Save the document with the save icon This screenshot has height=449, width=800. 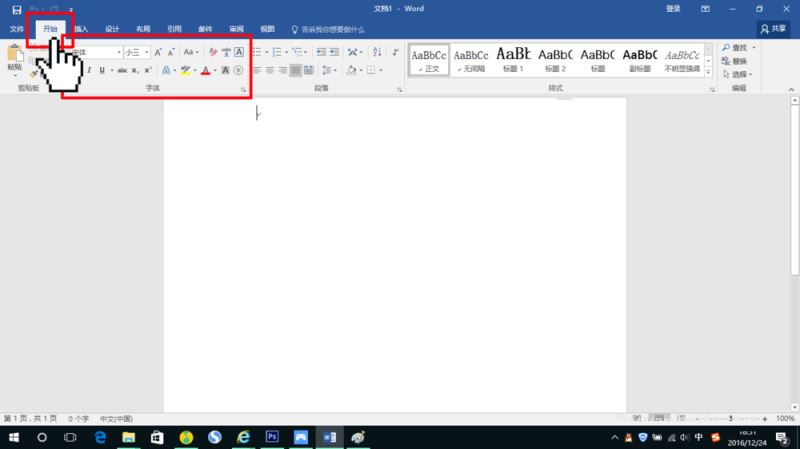17,9
